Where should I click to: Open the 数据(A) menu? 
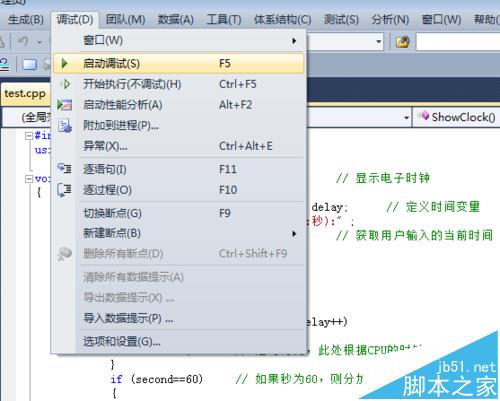(x=176, y=20)
